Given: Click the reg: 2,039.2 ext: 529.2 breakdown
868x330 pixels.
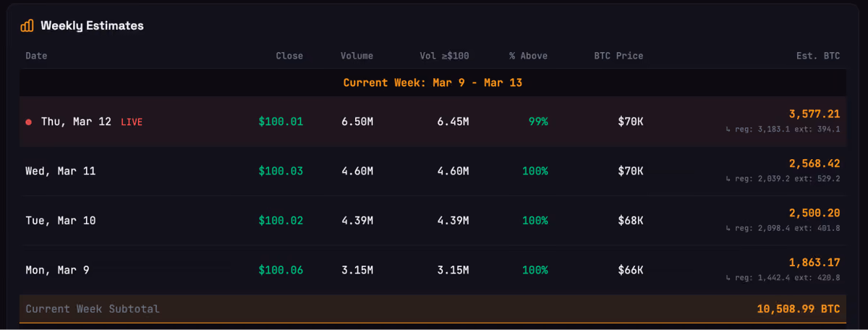Looking at the screenshot, I should pyautogui.click(x=783, y=179).
